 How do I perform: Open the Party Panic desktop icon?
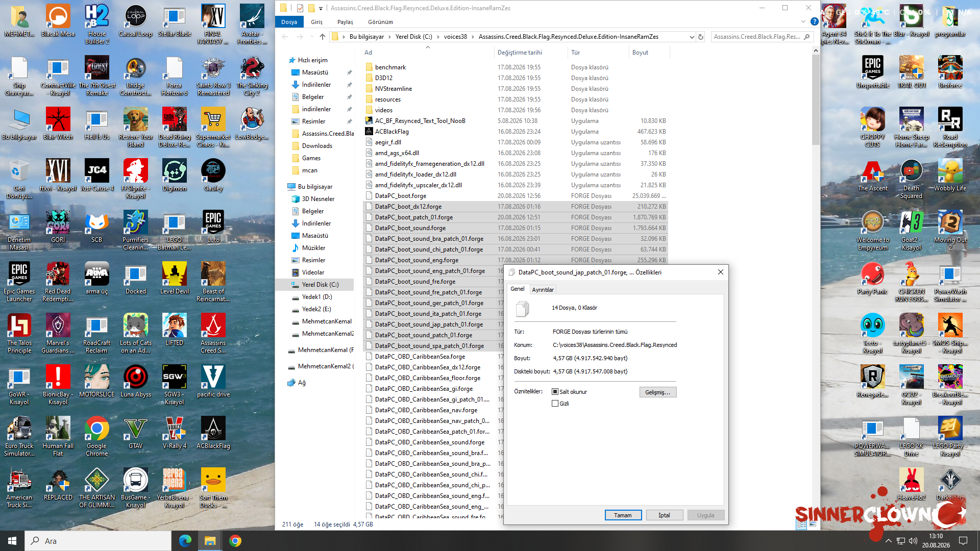pos(872,279)
